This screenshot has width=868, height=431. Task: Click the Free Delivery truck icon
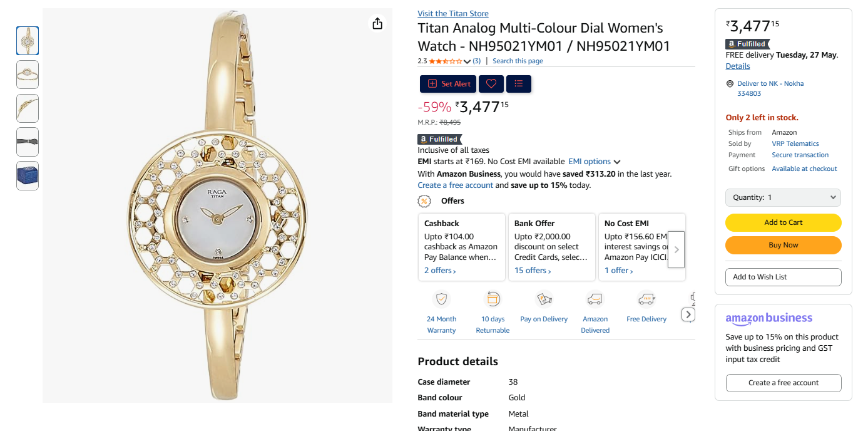tap(646, 299)
